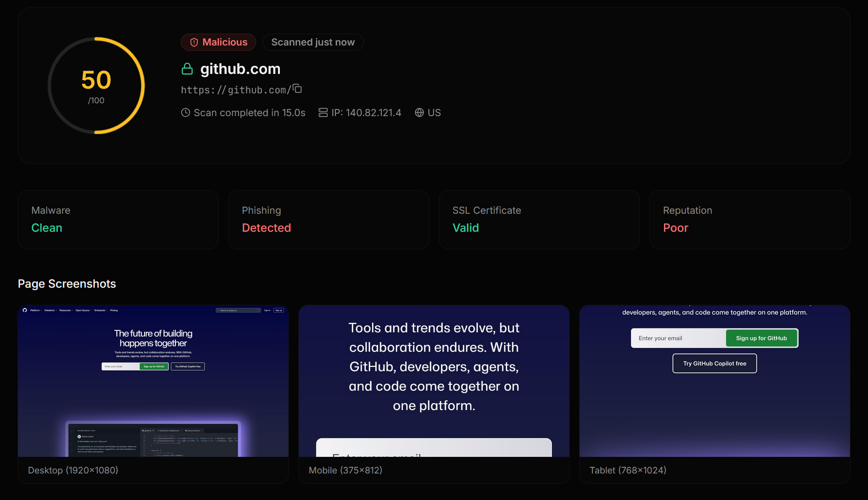
Task: Click the globe icon next to US
Action: tap(419, 113)
